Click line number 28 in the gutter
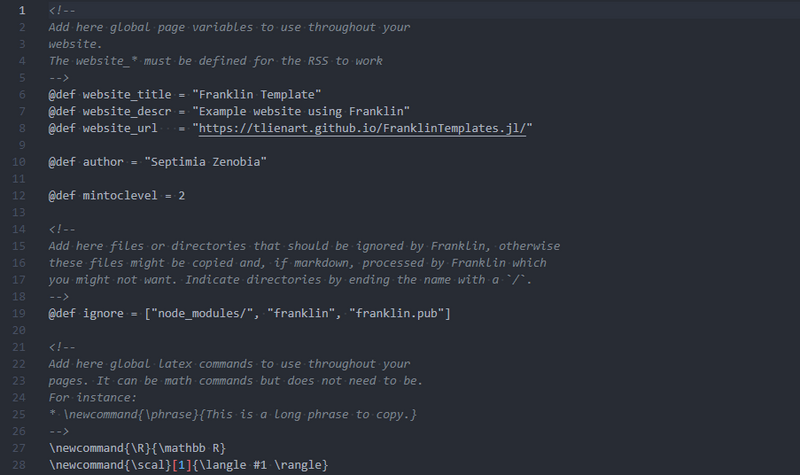 pos(21,466)
